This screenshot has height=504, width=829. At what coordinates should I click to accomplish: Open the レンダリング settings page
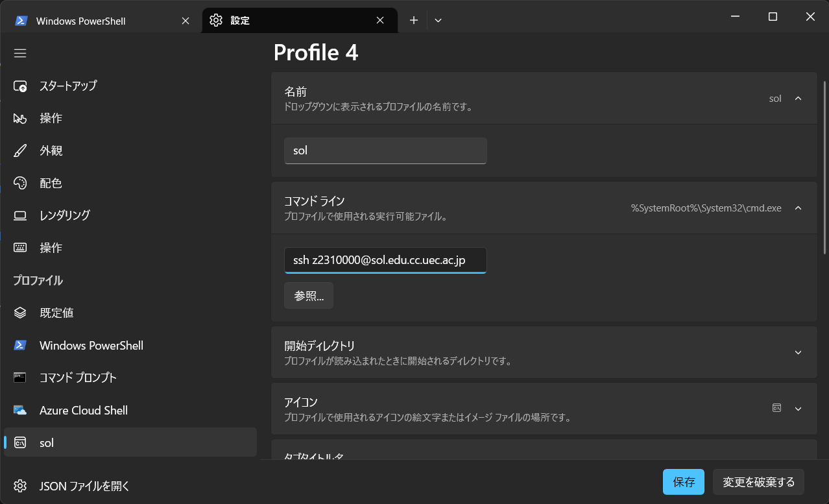tap(64, 215)
